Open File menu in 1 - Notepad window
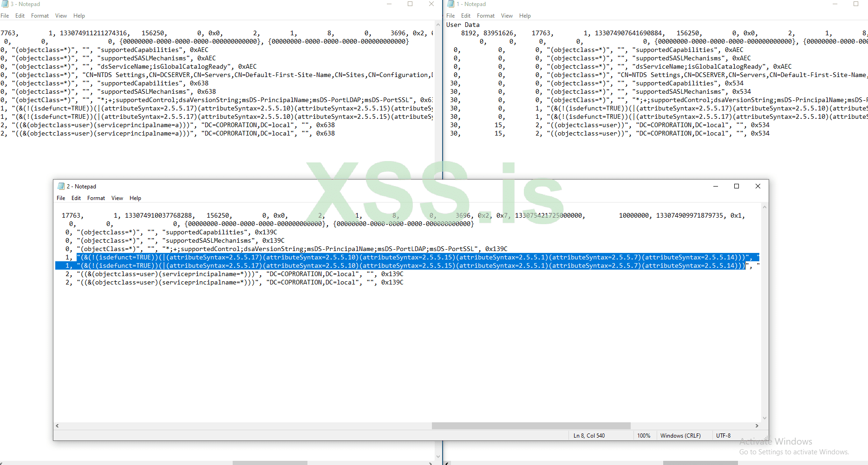Viewport: 868px width, 465px height. (450, 16)
